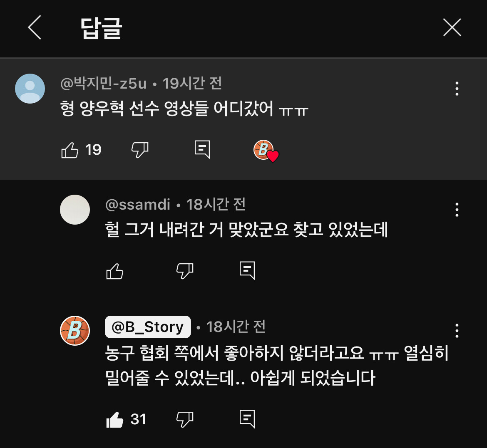Open options menu for @박지민-z5u comment

point(457,89)
